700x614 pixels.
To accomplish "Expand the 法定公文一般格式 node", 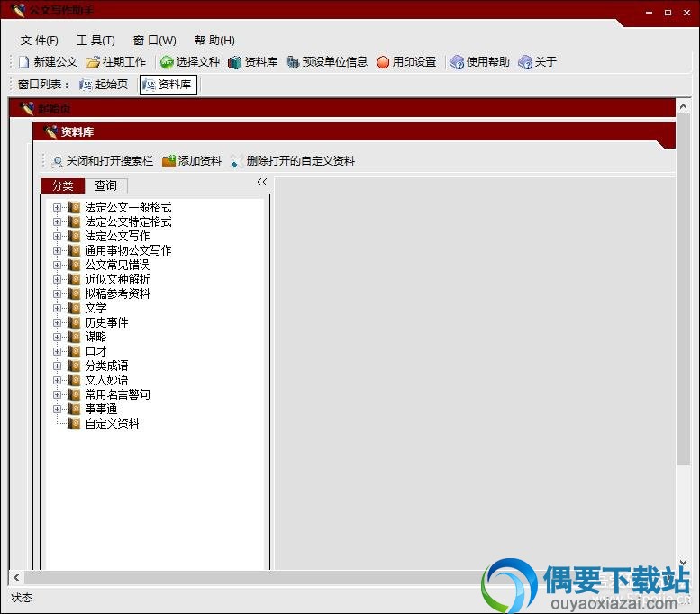I will click(57, 207).
